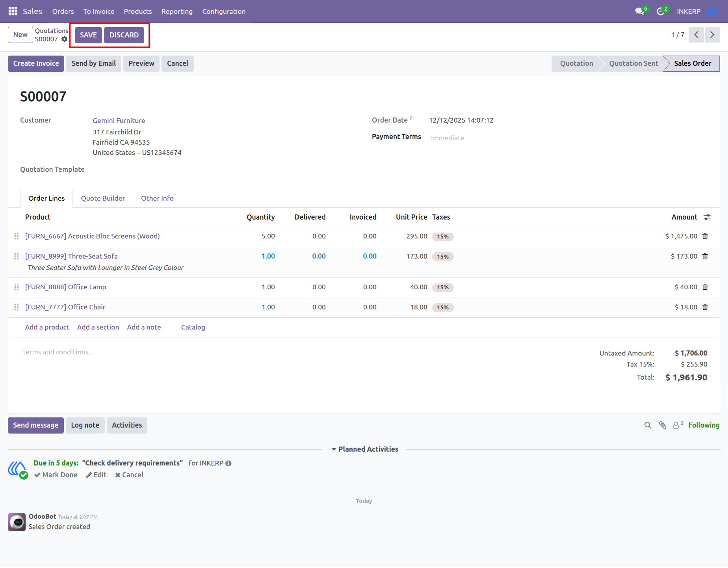Show followers list icon
The image size is (728, 568).
coord(678,425)
